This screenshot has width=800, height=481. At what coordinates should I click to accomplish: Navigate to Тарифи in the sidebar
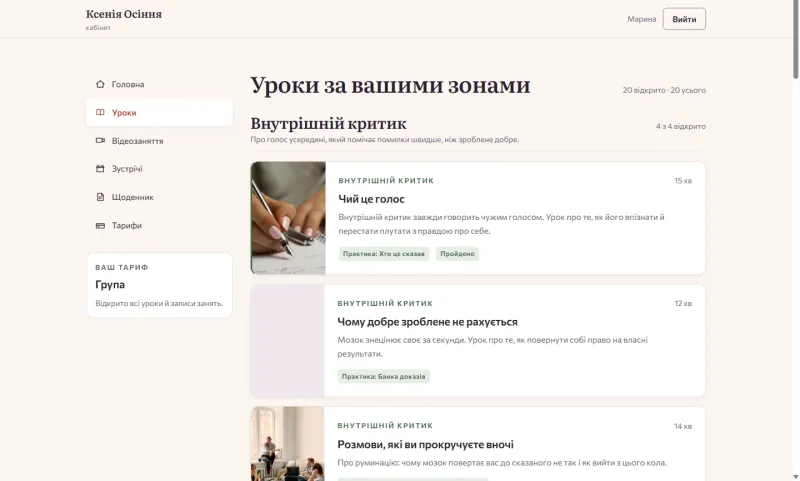click(159, 225)
